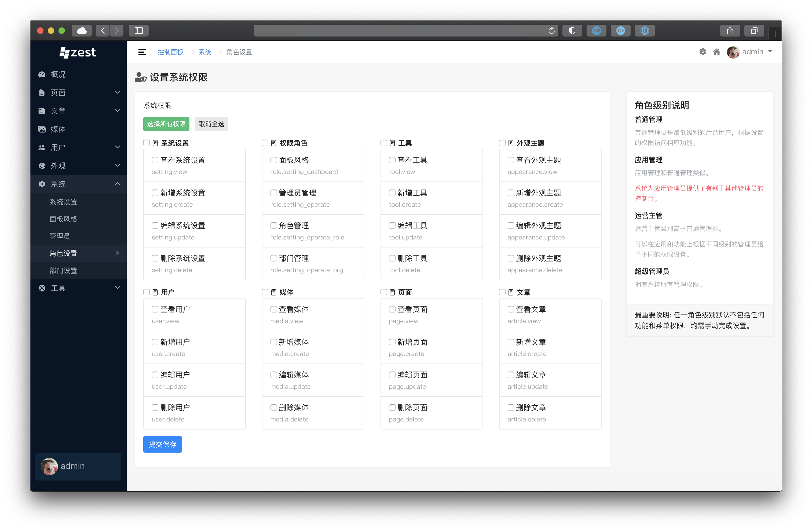
Task: Click the 控制面板 breadcrumb link
Action: pyautogui.click(x=170, y=52)
